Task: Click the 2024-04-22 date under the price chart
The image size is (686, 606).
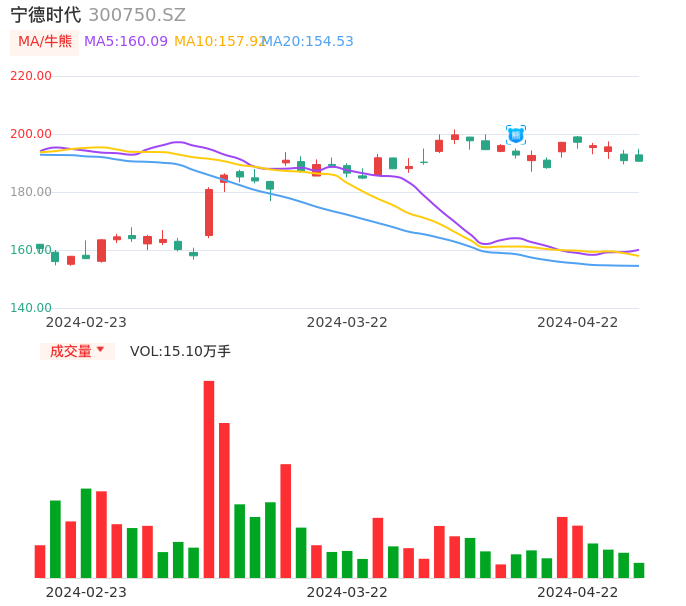Action: point(578,322)
